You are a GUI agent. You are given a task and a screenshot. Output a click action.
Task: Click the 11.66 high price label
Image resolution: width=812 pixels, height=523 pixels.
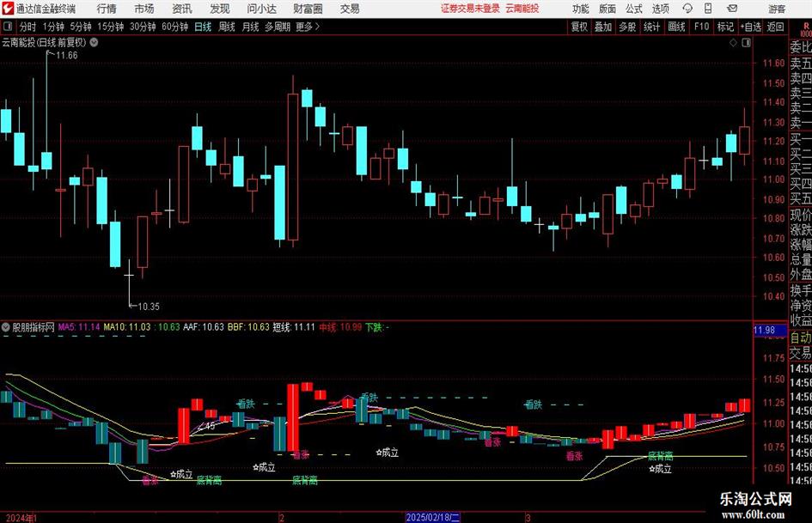coord(67,56)
